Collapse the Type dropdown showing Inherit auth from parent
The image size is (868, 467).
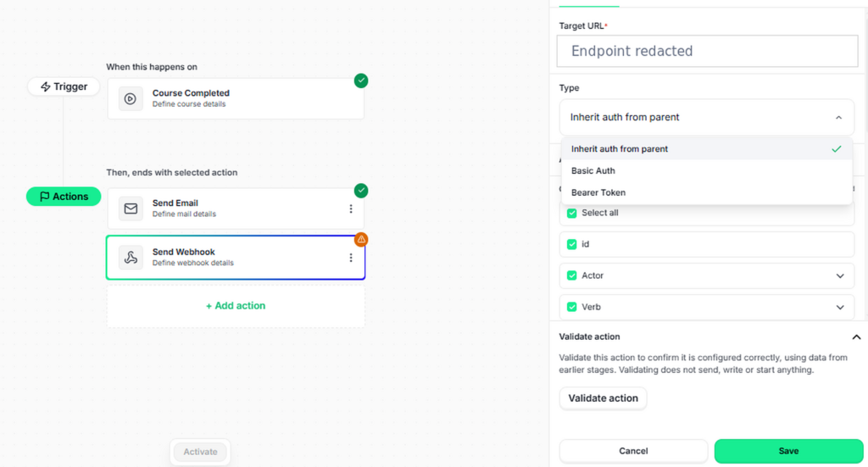tap(706, 117)
